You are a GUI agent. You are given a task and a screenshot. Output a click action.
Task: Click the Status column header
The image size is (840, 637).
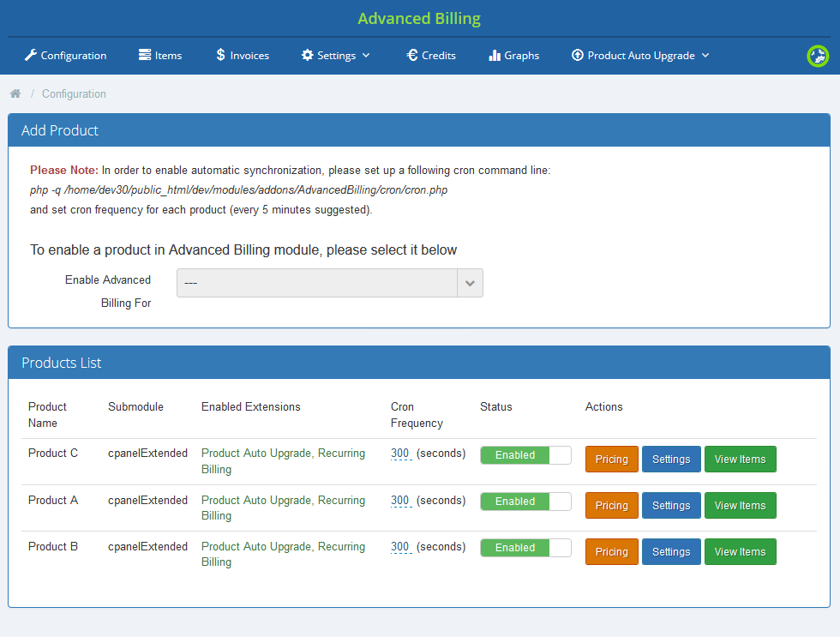point(496,406)
